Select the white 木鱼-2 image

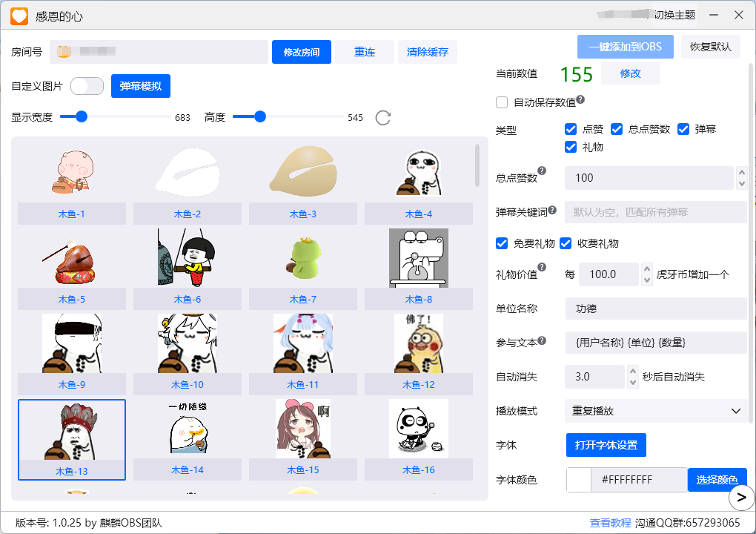(188, 171)
